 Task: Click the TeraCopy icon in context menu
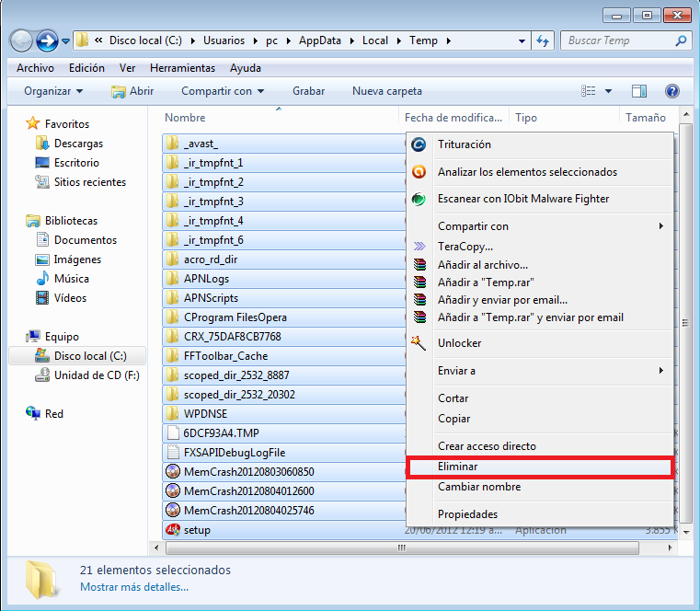point(419,247)
